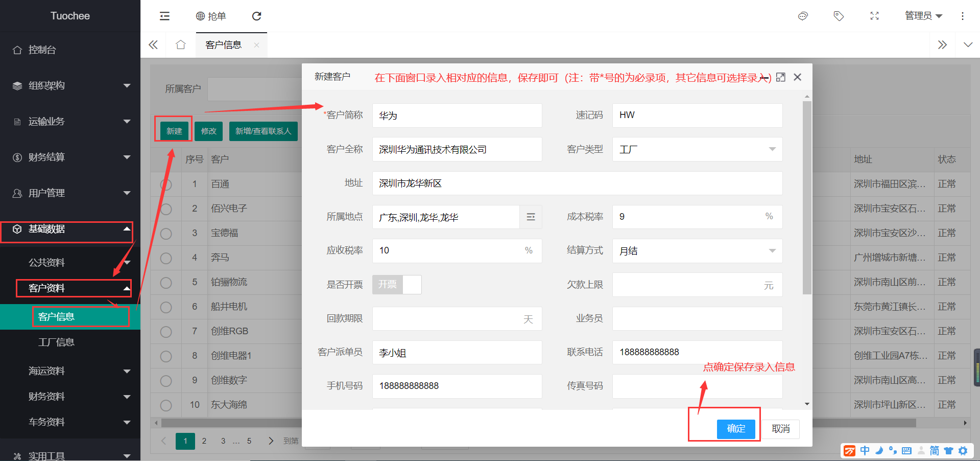Click the 财务结算 dollar icon
The image size is (980, 461).
pyautogui.click(x=17, y=157)
